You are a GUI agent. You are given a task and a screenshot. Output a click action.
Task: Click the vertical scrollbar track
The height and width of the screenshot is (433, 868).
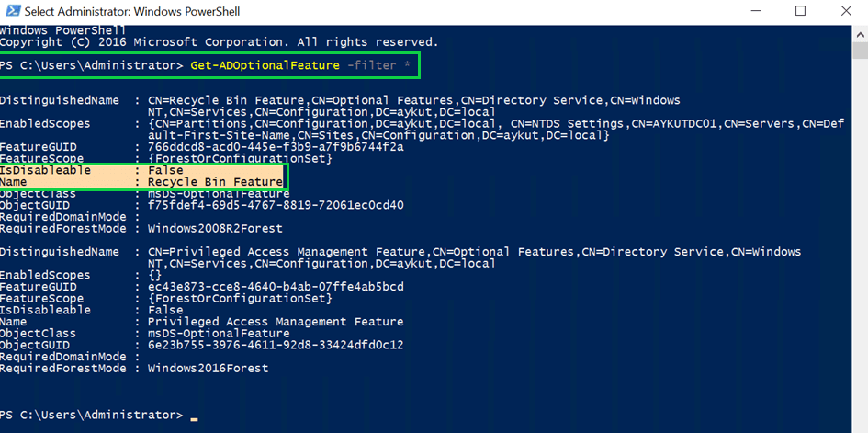860,230
